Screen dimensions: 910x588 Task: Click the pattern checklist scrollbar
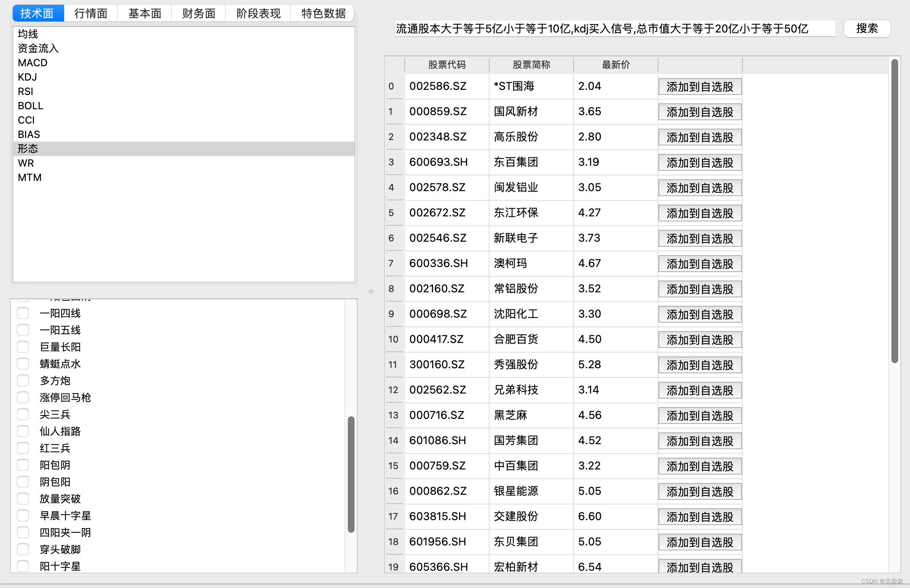351,475
